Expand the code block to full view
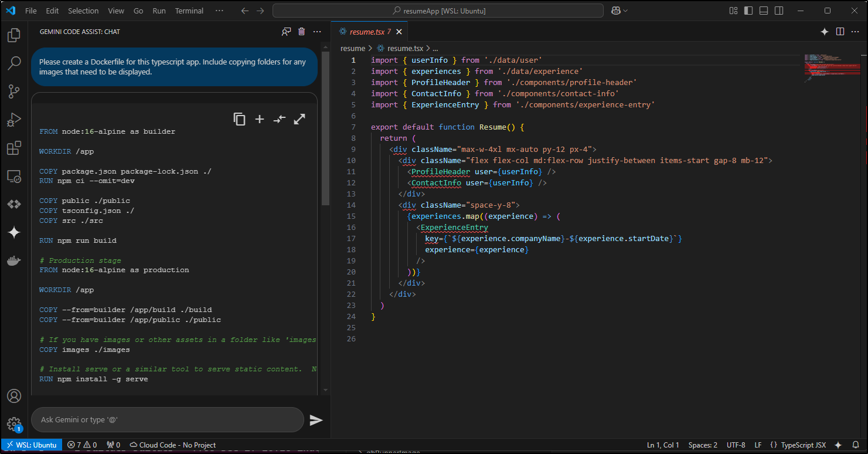Image resolution: width=868 pixels, height=454 pixels. (299, 119)
